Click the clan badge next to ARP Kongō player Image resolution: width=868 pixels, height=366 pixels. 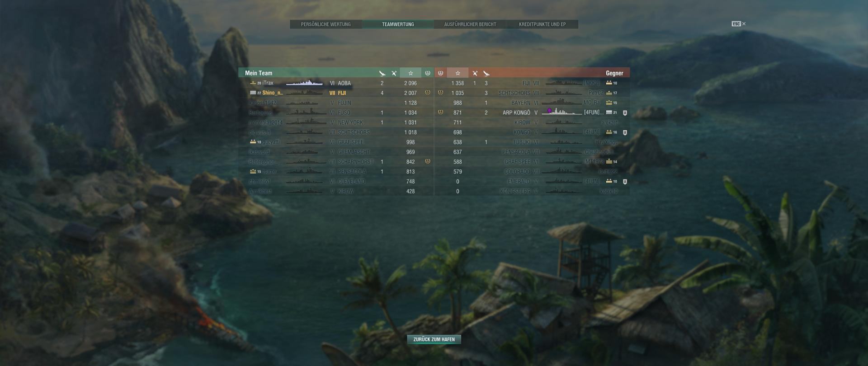click(x=625, y=113)
